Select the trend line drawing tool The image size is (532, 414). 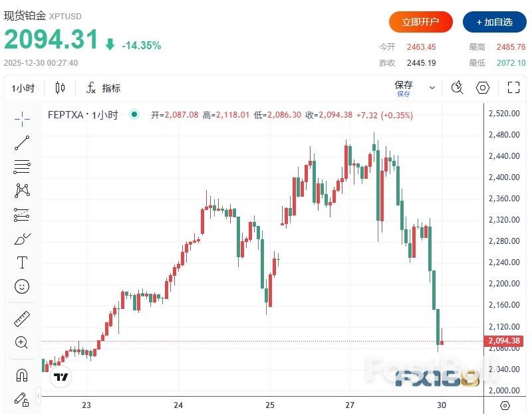tap(22, 143)
